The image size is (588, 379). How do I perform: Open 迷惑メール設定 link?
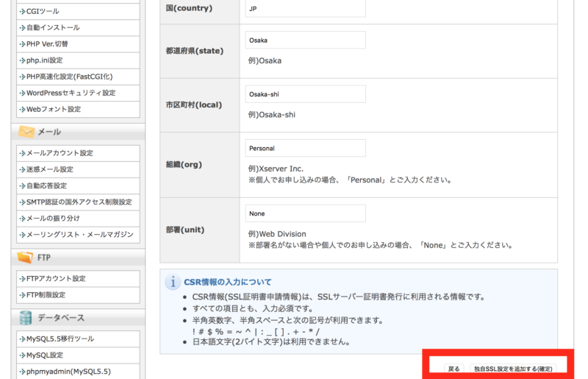coord(49,169)
